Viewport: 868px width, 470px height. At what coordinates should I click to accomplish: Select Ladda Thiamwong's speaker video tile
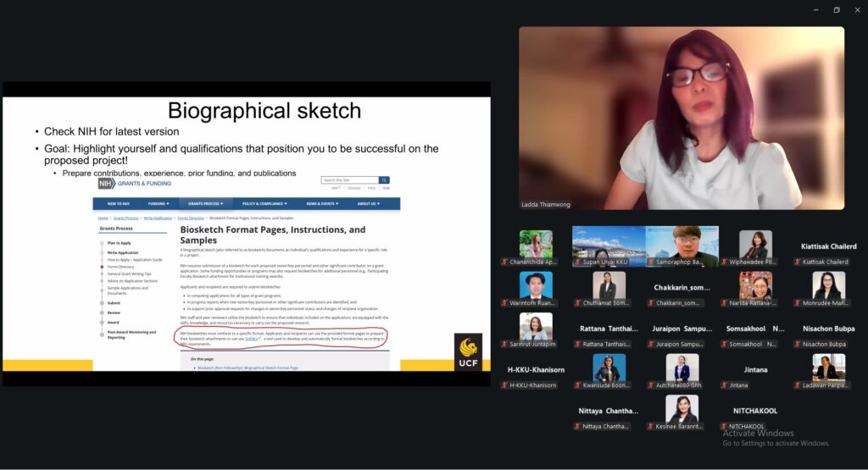[x=681, y=118]
